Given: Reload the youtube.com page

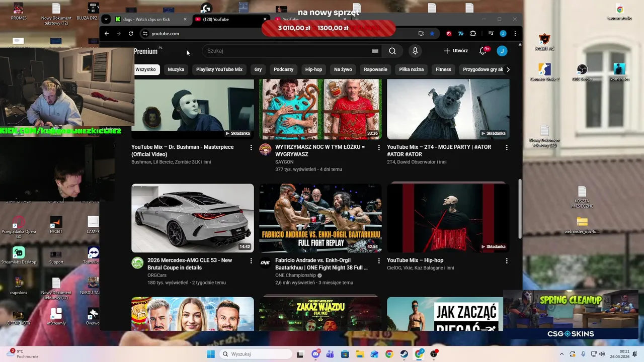Looking at the screenshot, I should pos(131,34).
